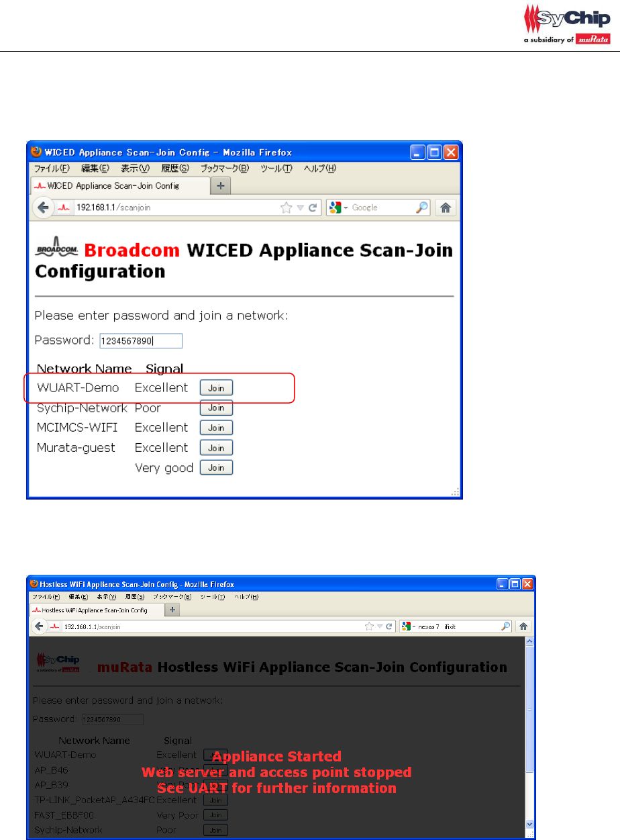The image size is (620, 840).
Task: Select the WICED Appliance Scan-Join Config tab
Action: 121,185
